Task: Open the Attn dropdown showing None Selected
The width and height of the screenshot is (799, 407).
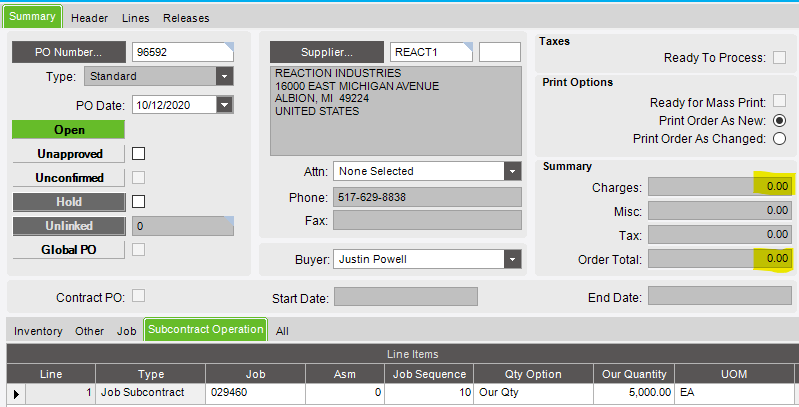Action: point(513,171)
